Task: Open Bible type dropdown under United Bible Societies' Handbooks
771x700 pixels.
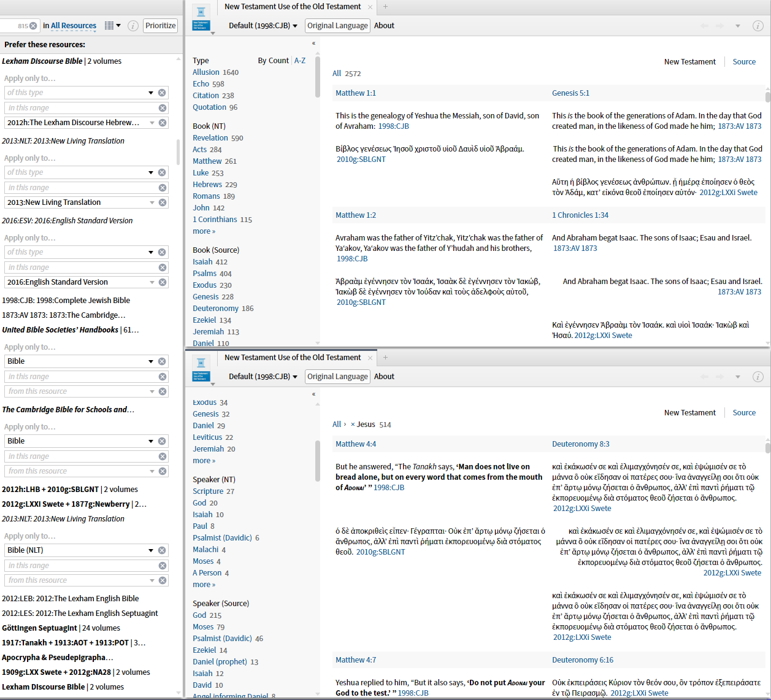Action: coord(151,361)
